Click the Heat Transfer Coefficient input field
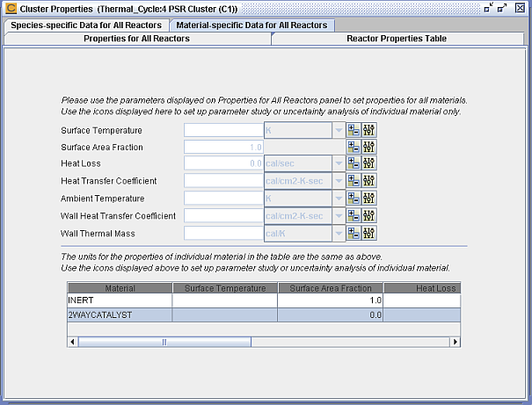 (223, 181)
